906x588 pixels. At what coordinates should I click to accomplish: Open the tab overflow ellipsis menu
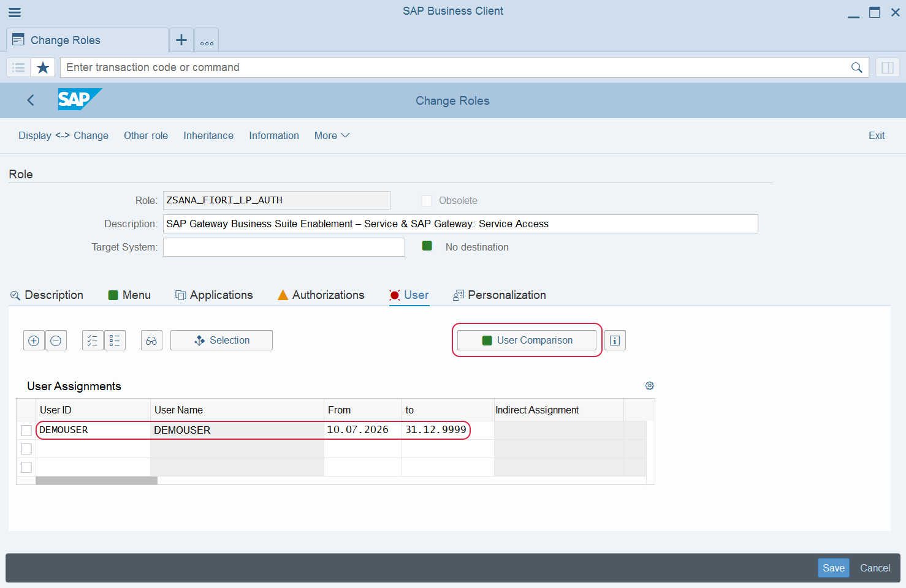click(207, 40)
